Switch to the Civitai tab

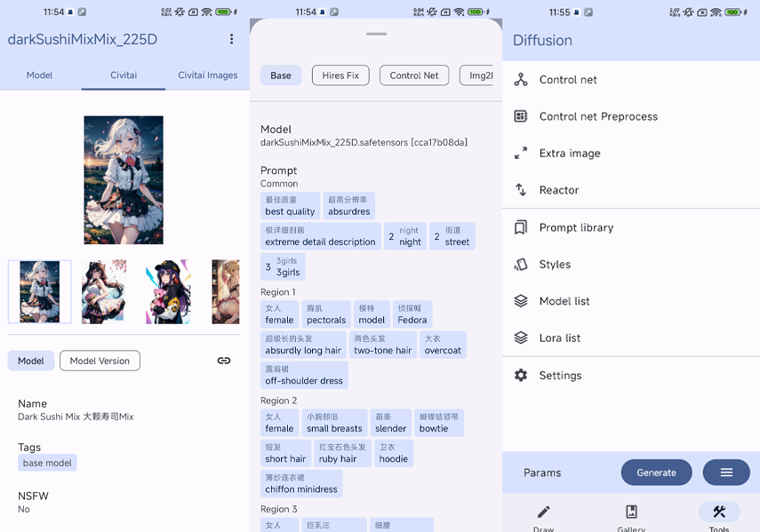tap(124, 75)
